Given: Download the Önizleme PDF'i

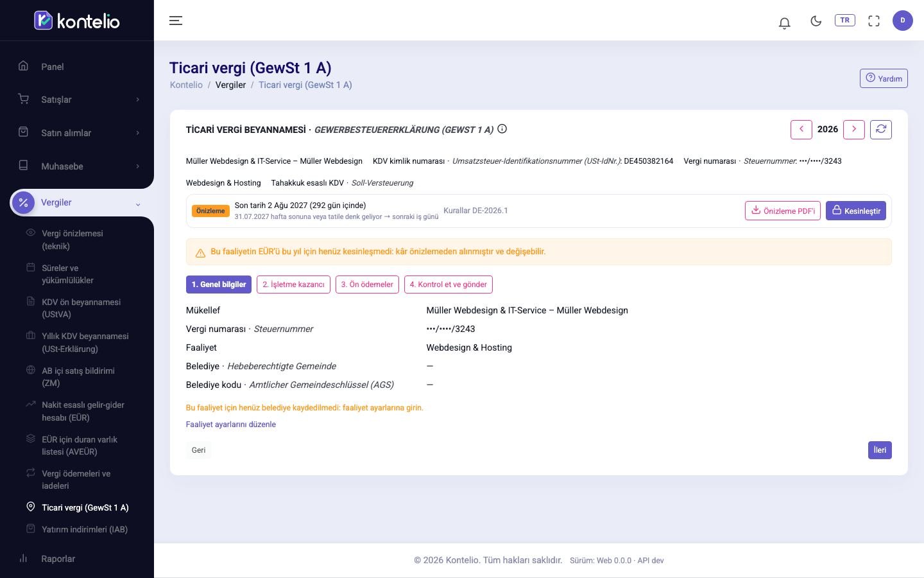Looking at the screenshot, I should pos(783,211).
